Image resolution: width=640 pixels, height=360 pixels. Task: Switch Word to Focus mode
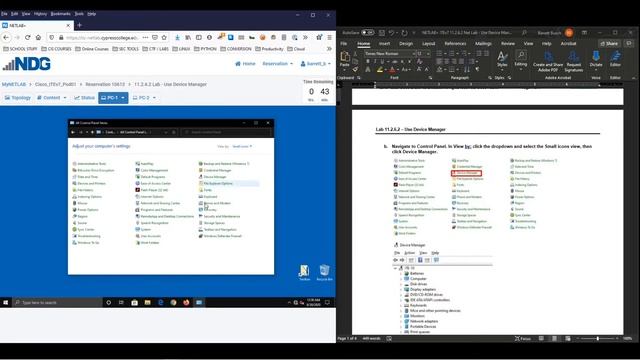point(523,338)
